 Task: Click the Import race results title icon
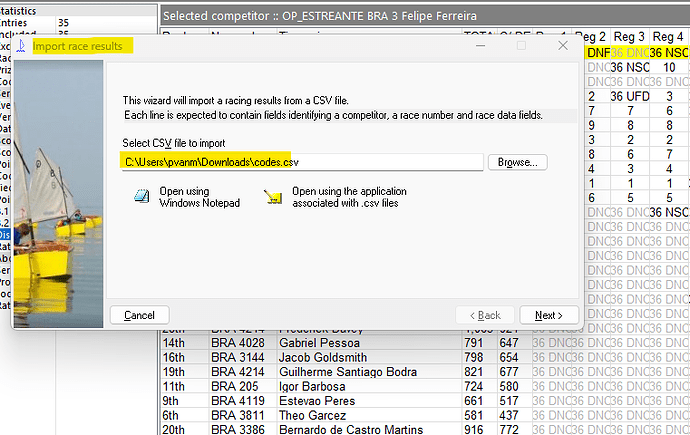23,46
